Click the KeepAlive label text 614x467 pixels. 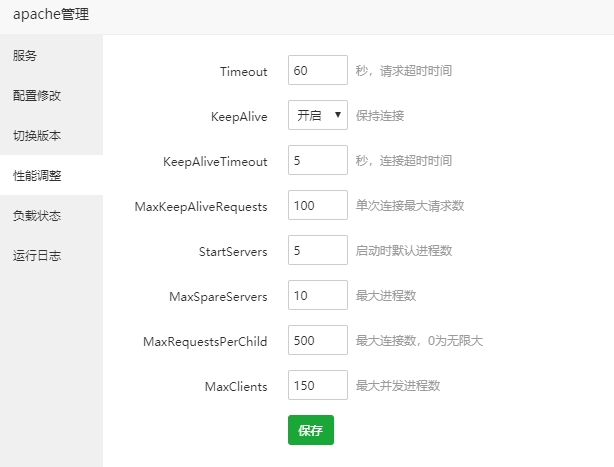239,117
